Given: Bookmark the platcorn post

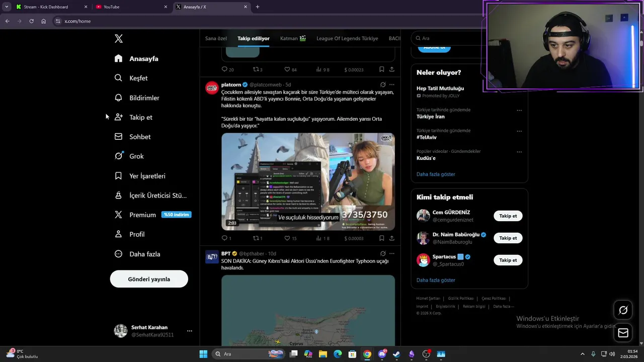Looking at the screenshot, I should pos(382,238).
